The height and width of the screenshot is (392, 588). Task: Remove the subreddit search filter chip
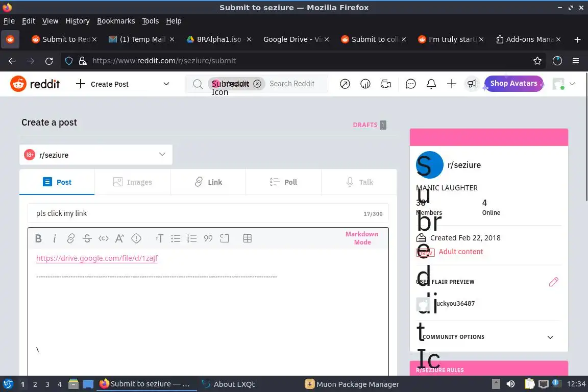coord(257,84)
